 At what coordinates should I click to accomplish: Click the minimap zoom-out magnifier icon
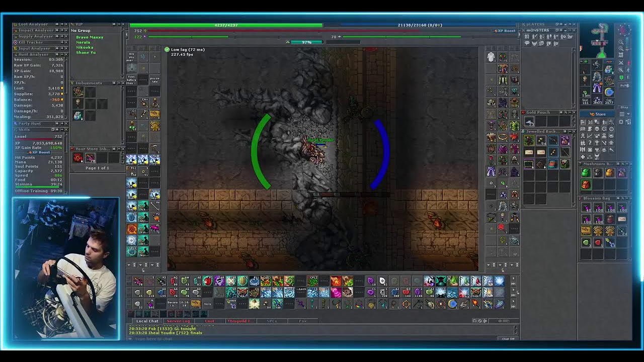click(621, 42)
